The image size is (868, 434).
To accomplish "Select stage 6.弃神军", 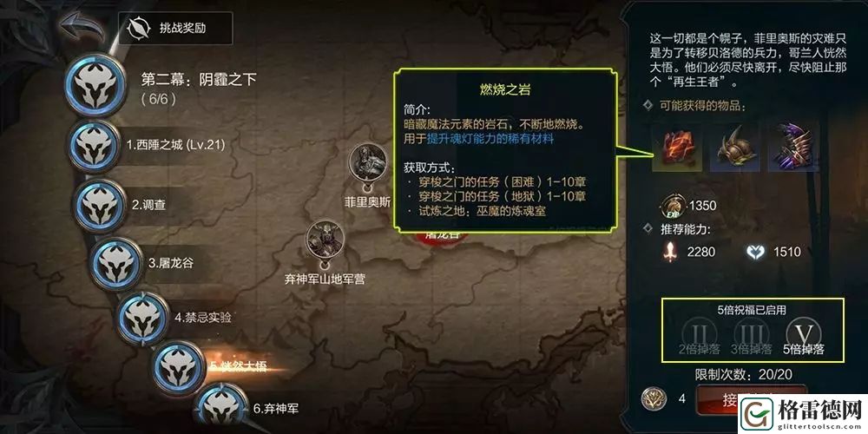I will tap(250, 409).
